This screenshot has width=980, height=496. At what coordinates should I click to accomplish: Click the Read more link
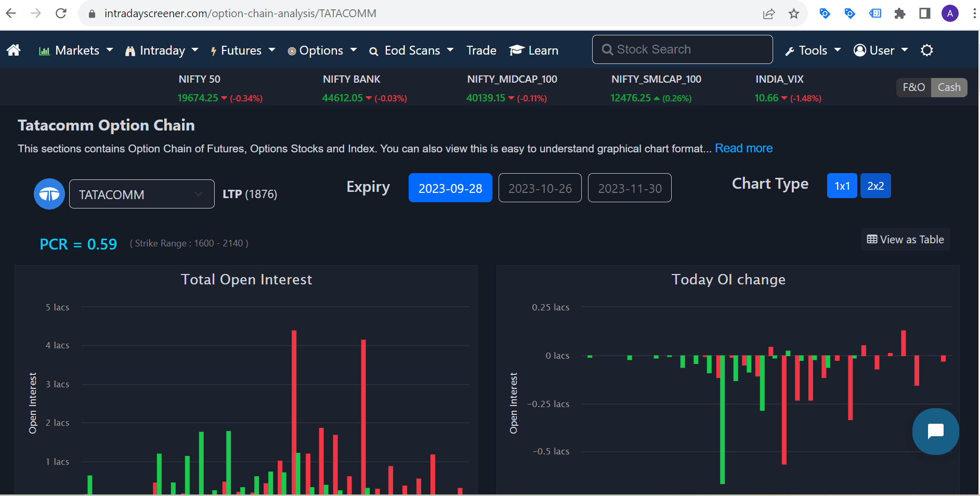pos(744,148)
